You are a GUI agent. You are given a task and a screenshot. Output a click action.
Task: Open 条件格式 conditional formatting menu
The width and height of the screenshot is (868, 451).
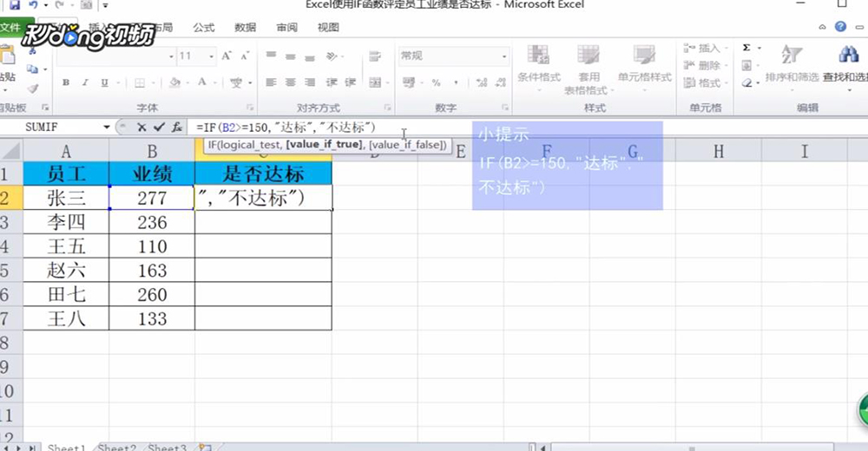click(x=539, y=68)
